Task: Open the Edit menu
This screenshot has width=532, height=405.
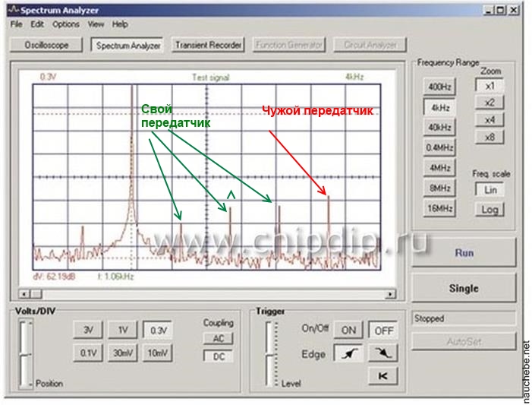Action: coord(37,24)
